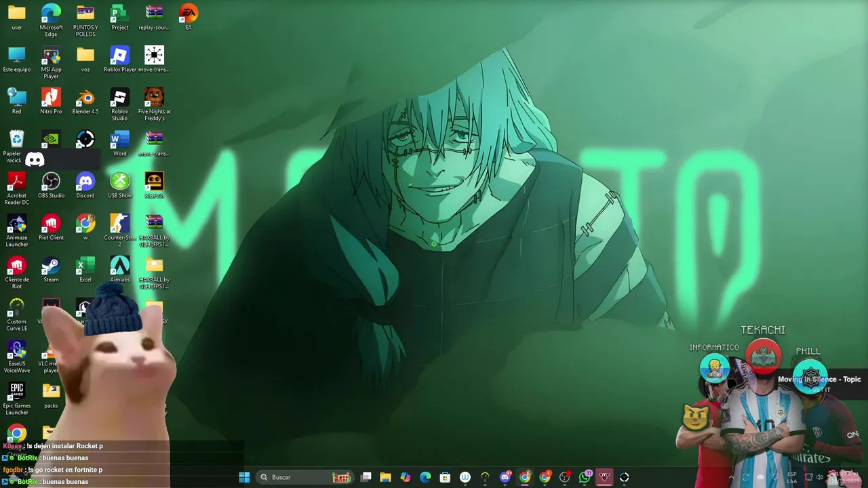
Task: Open the user folder on the desktop
Action: tap(16, 17)
